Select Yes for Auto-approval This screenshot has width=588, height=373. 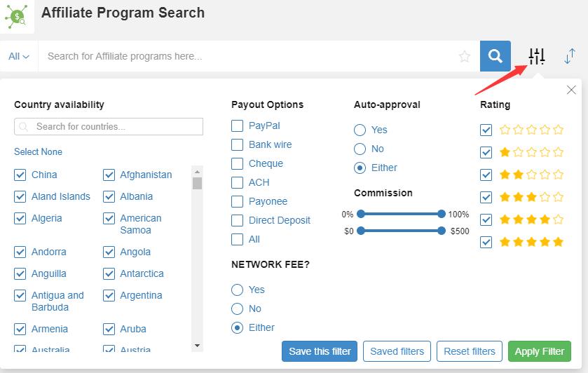click(360, 130)
